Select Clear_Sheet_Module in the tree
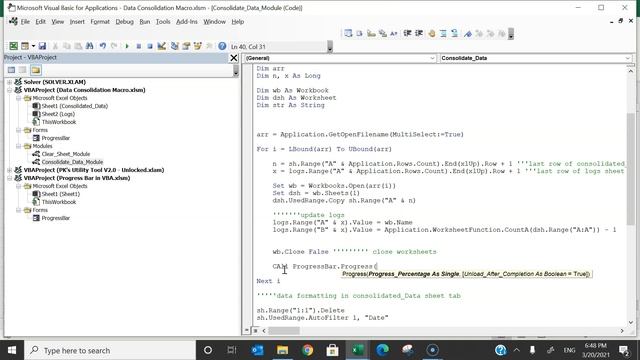Viewport: 640px width, 360px height. click(66, 154)
